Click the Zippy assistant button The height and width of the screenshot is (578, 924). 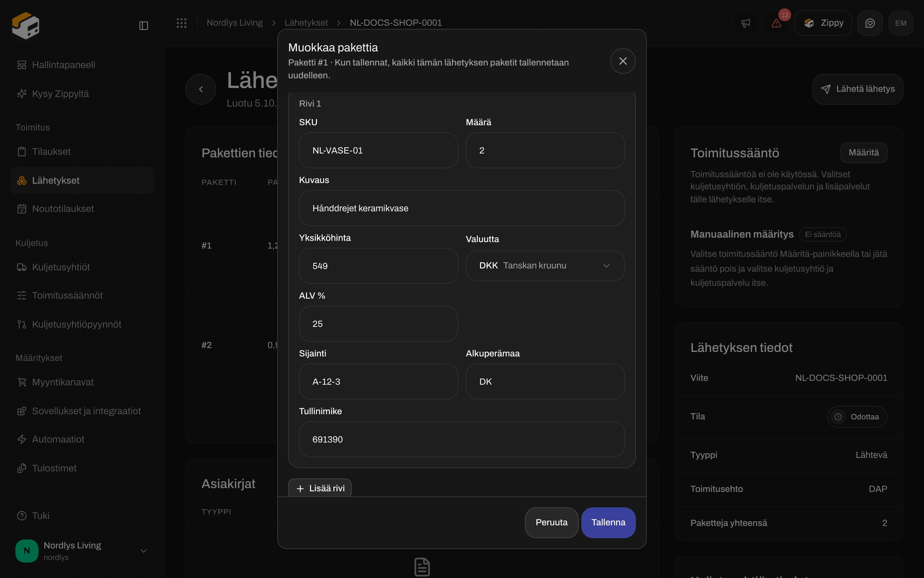[x=823, y=23]
